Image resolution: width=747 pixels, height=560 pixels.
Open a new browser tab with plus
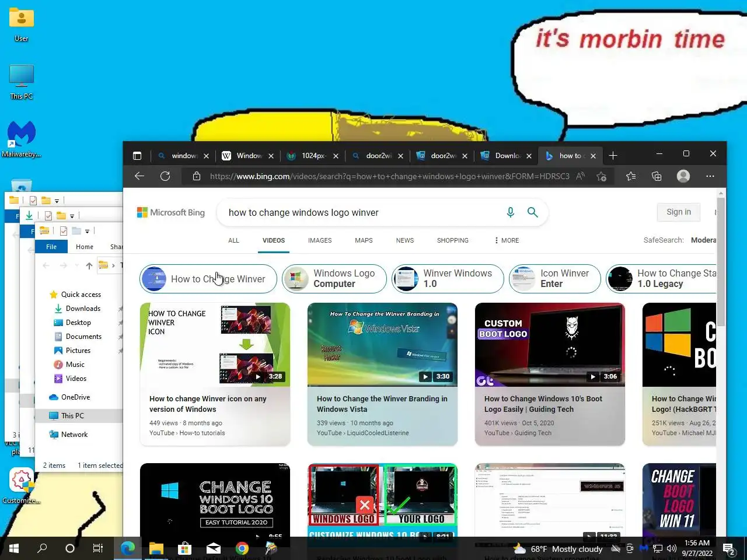pos(613,156)
